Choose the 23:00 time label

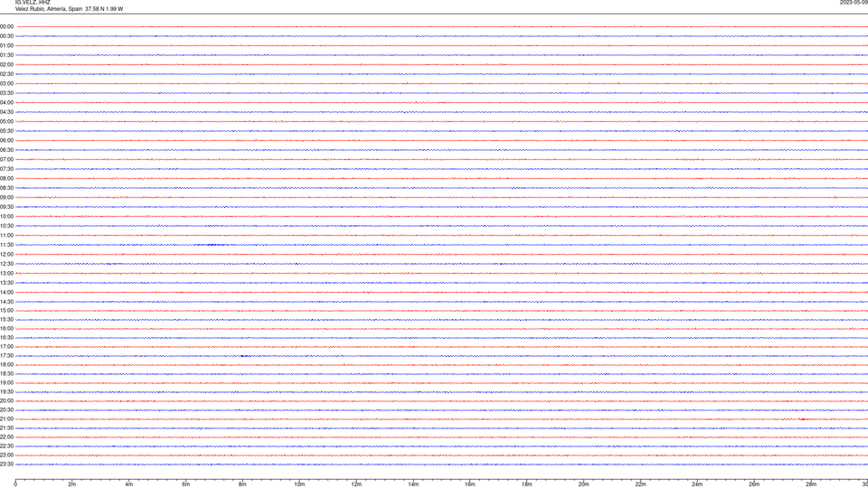pyautogui.click(x=6, y=455)
